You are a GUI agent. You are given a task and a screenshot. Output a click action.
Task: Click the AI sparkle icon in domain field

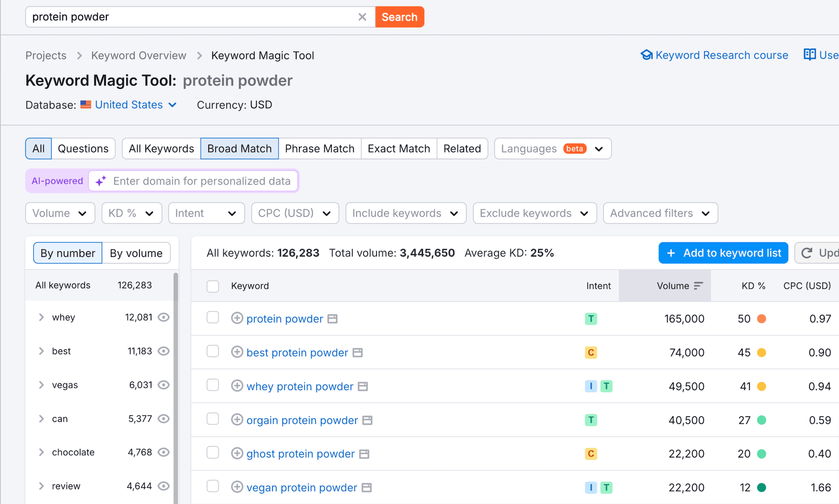[x=100, y=181]
